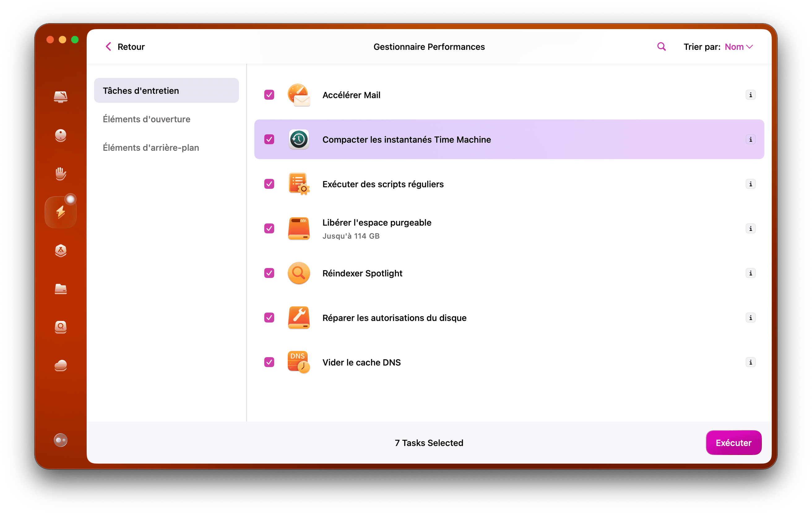Switch to Éléments d'arrière-plan section
Image resolution: width=812 pixels, height=515 pixels.
(x=151, y=147)
